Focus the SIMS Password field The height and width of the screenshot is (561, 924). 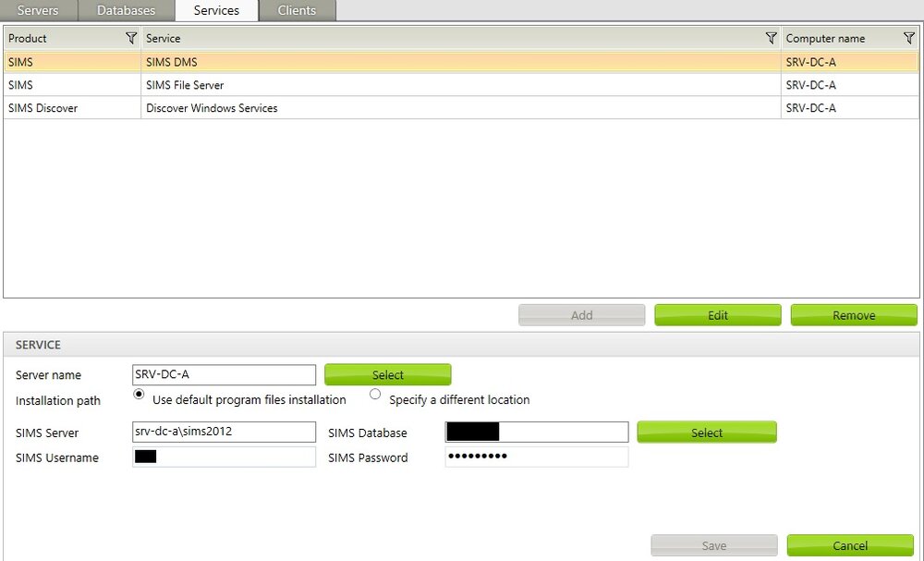537,457
